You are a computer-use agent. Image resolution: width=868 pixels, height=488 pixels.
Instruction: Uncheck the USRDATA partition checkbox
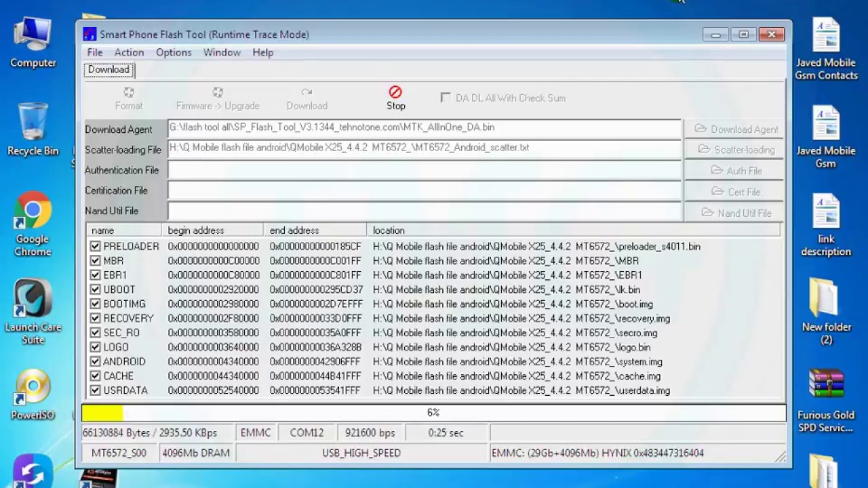pyautogui.click(x=96, y=390)
